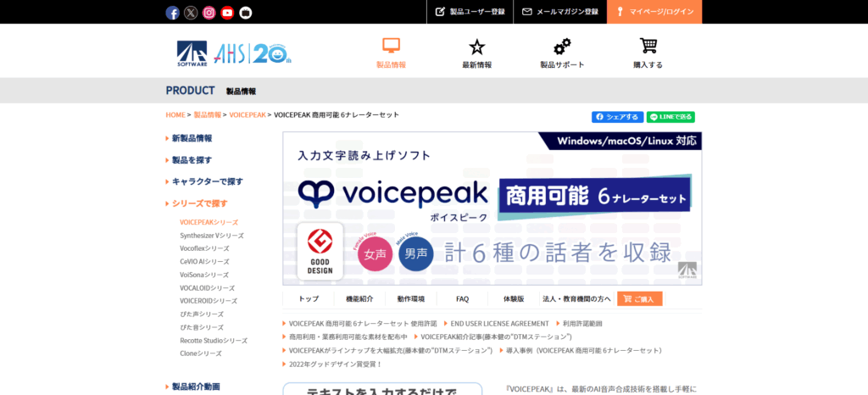Open VOICEPEAK 商用可能 6ナレーターセット 使用許諾 link
This screenshot has height=395, width=868.
pos(363,324)
